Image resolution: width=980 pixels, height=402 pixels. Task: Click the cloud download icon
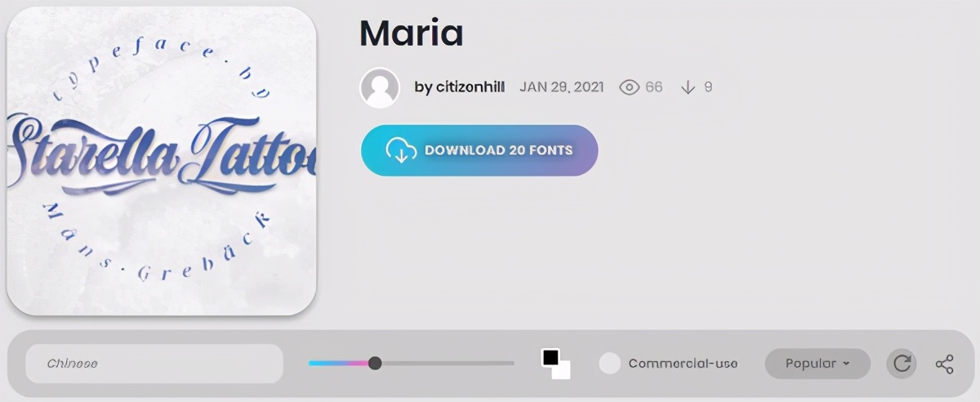401,150
